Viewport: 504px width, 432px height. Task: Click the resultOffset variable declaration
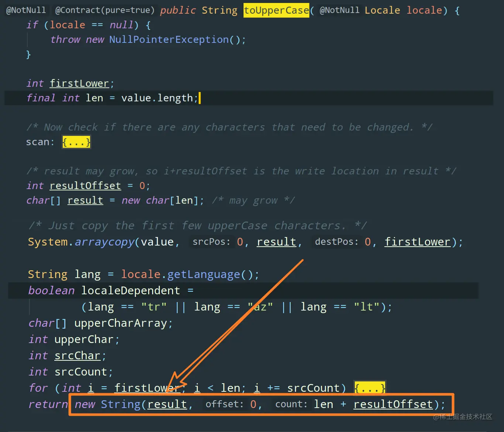point(85,186)
